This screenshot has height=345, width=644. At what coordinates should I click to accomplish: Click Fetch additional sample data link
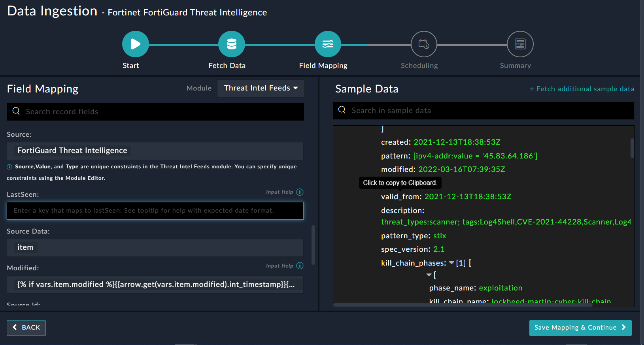click(582, 89)
